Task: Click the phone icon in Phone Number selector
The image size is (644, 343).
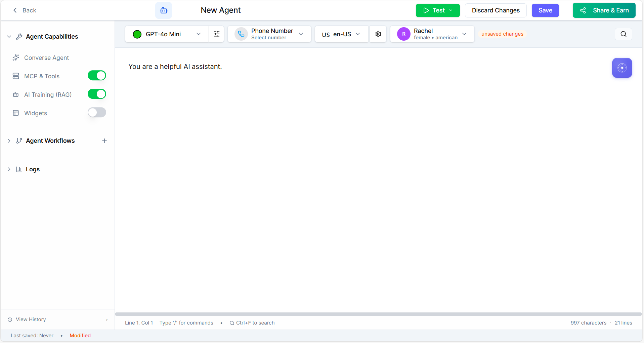Action: (x=241, y=34)
